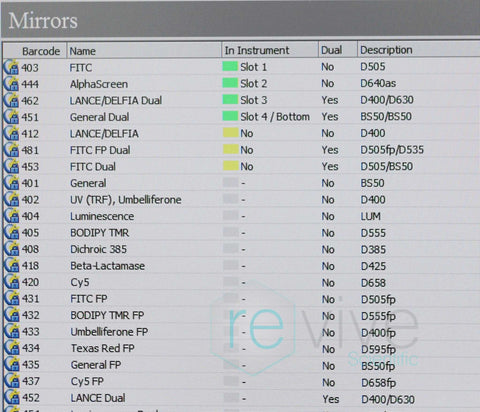480x412 pixels.
Task: Click the D640as description cell
Action: [378, 83]
